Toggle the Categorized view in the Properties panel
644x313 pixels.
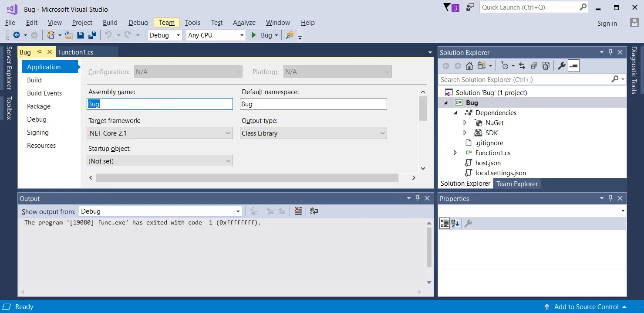tap(445, 224)
